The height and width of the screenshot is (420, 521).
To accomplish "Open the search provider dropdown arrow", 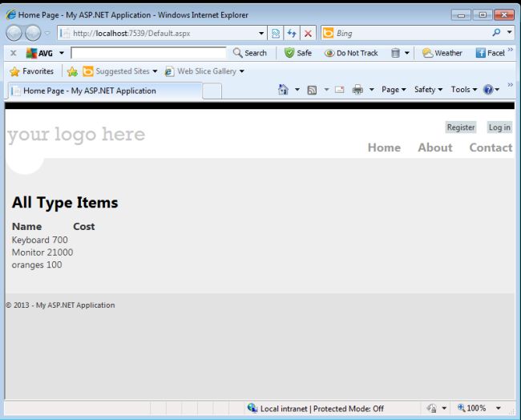I will 509,33.
